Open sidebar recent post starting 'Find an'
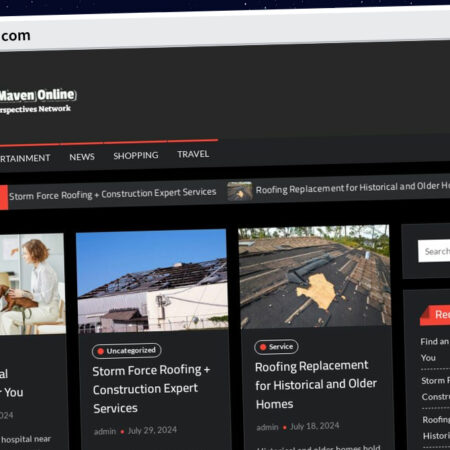Viewport: 450px width, 450px height. pos(435,350)
